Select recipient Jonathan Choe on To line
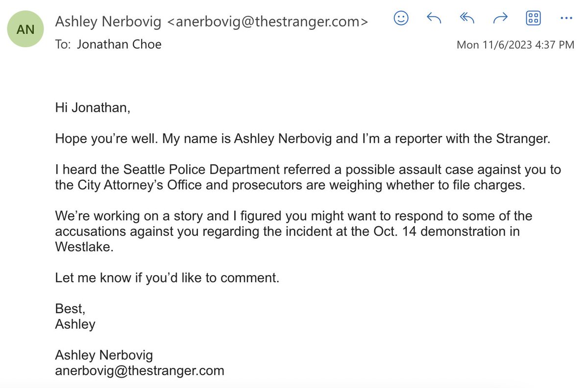588x388 pixels. [119, 44]
